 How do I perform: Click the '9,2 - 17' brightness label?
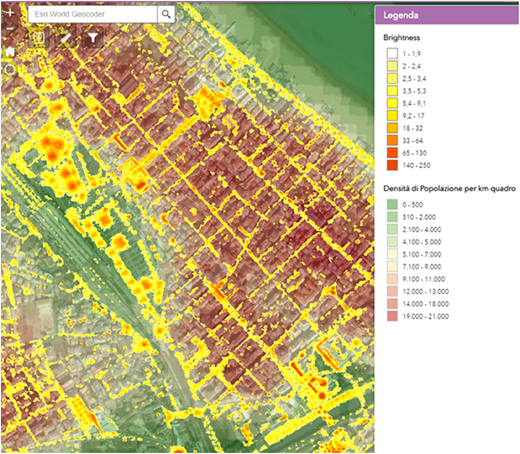coord(413,116)
